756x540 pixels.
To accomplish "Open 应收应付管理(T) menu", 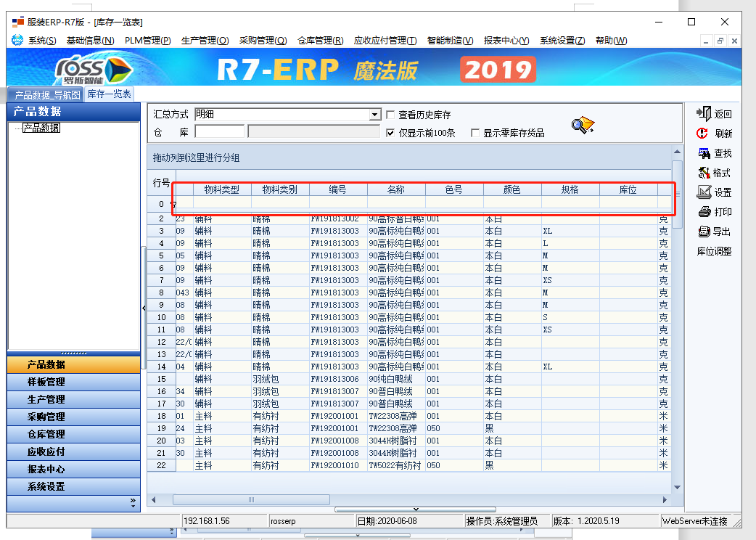I will coord(385,41).
